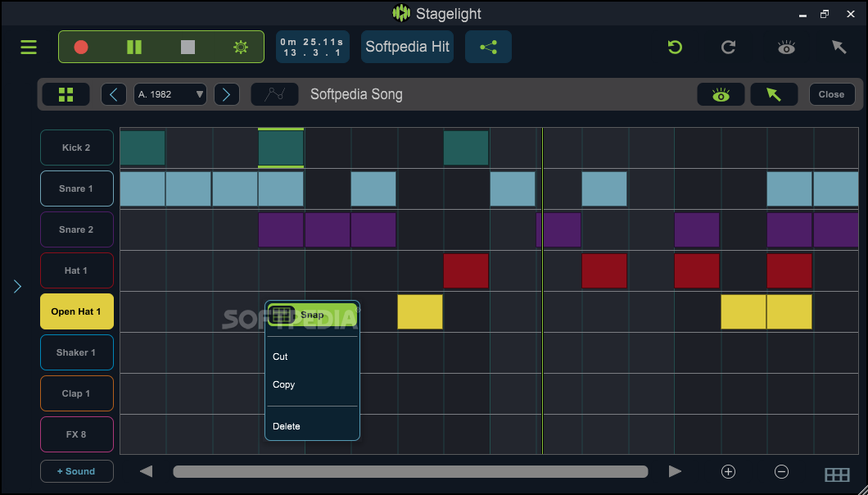The width and height of the screenshot is (868, 495).
Task: Click the first yellow Open Hat note
Action: [419, 312]
